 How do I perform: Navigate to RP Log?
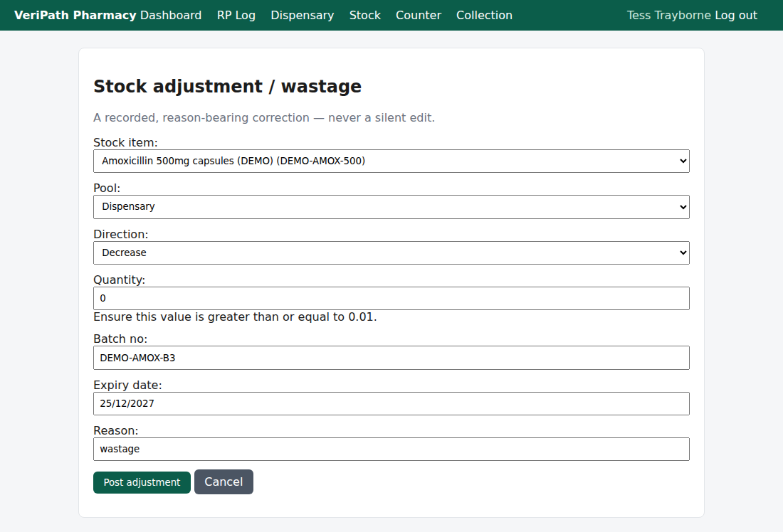[x=236, y=15]
